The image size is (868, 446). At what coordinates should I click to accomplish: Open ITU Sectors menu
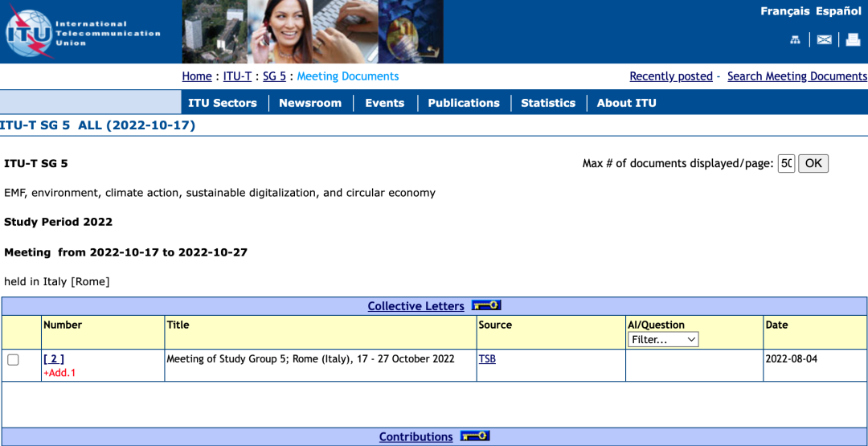(223, 103)
